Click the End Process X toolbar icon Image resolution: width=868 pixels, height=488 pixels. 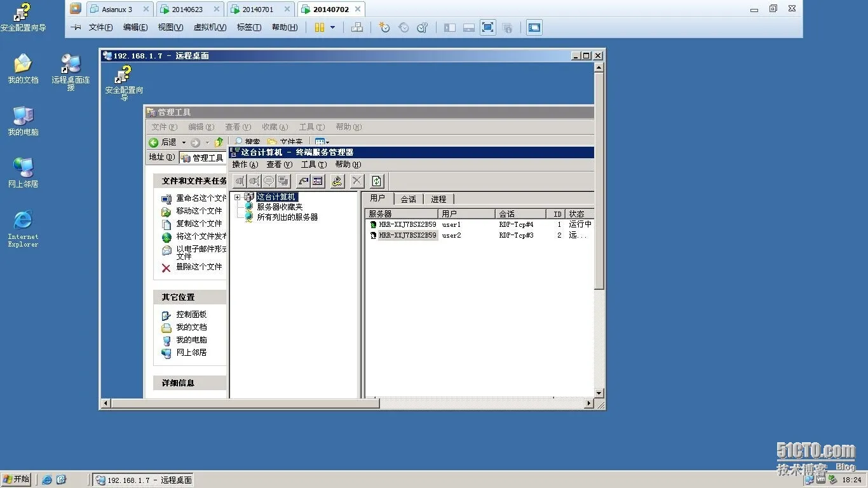coord(357,181)
